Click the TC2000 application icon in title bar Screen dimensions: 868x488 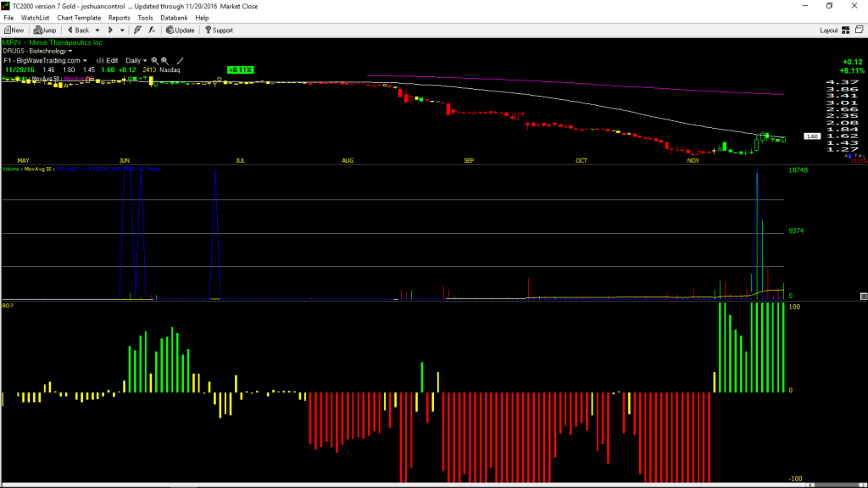pos(6,6)
